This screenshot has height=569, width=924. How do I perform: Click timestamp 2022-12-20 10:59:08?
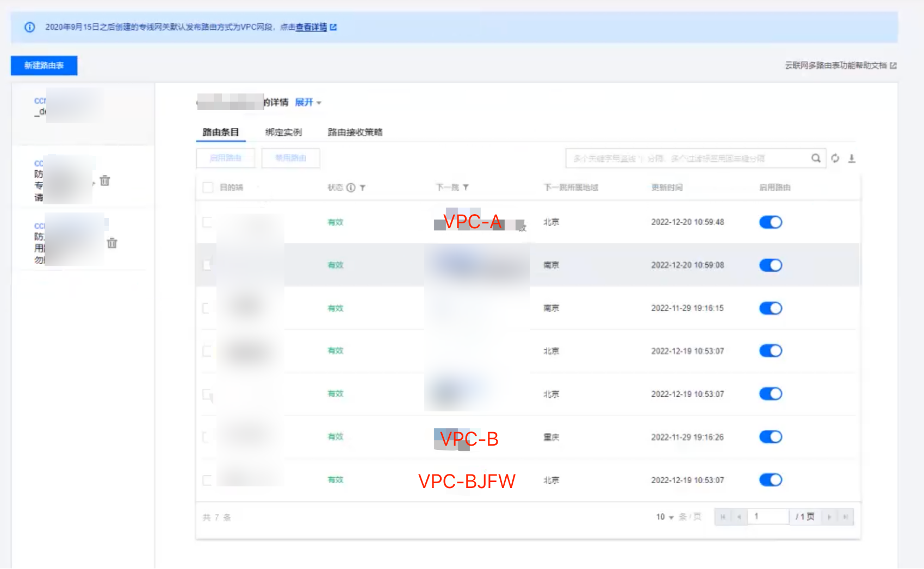(x=687, y=265)
